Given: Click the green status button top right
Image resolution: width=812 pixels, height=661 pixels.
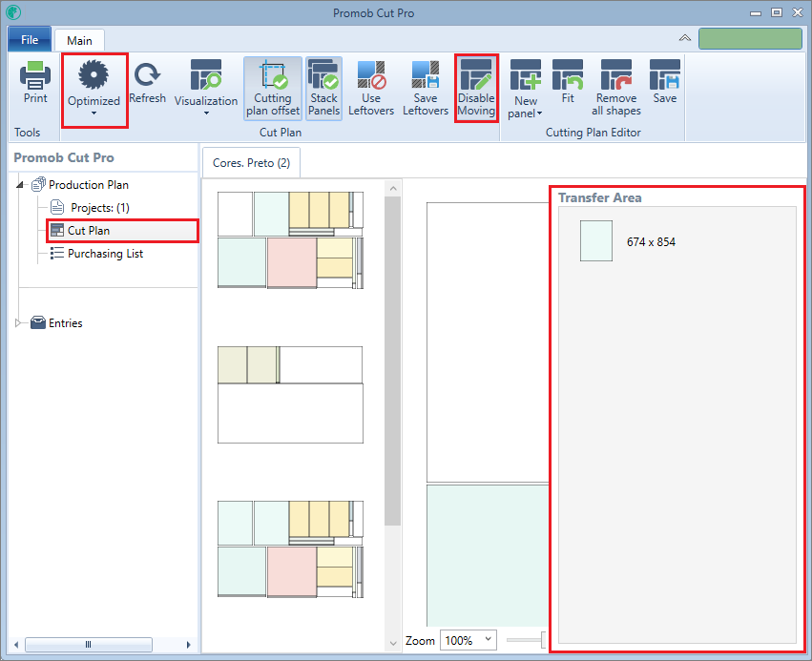Looking at the screenshot, I should (750, 39).
